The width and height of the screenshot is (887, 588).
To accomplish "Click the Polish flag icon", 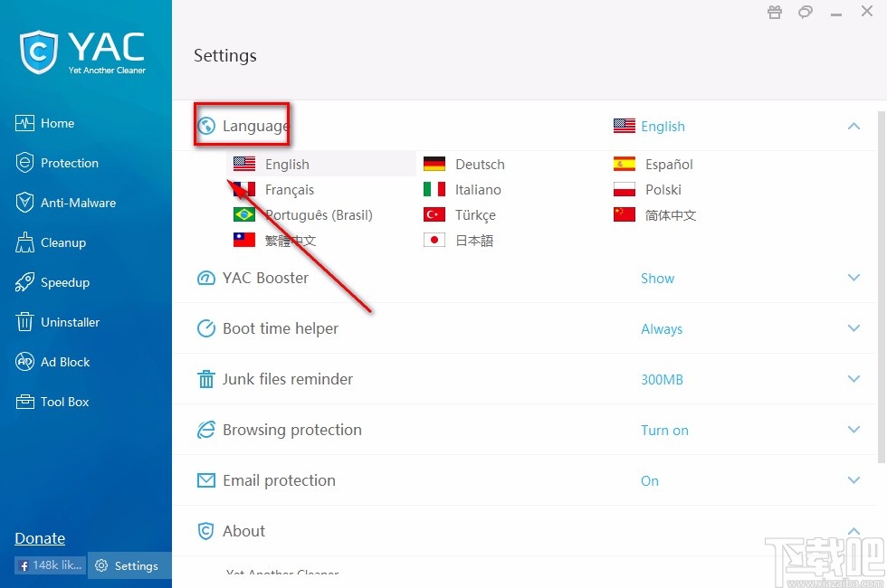I will click(624, 189).
